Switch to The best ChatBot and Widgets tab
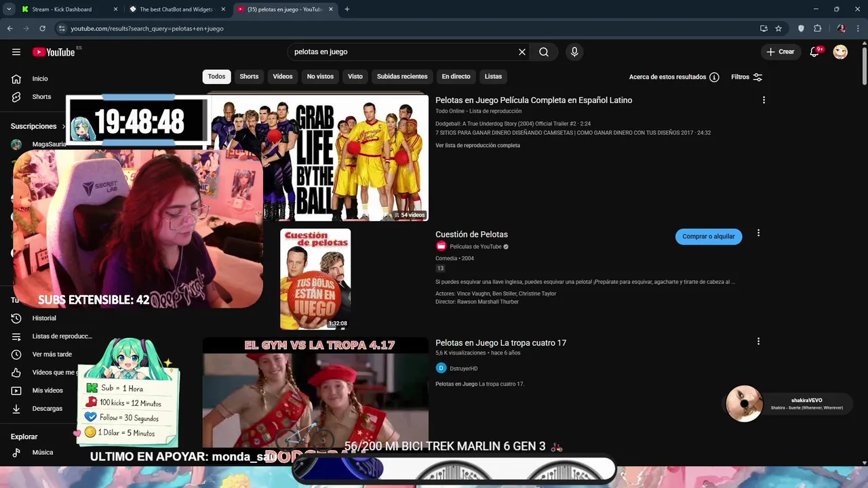Image resolution: width=868 pixels, height=488 pixels. [x=176, y=9]
